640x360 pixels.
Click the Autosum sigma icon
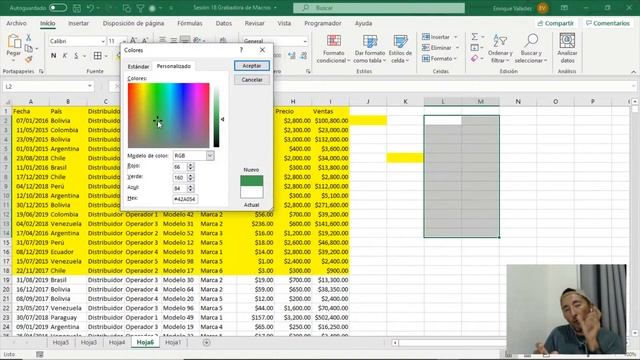click(x=474, y=37)
